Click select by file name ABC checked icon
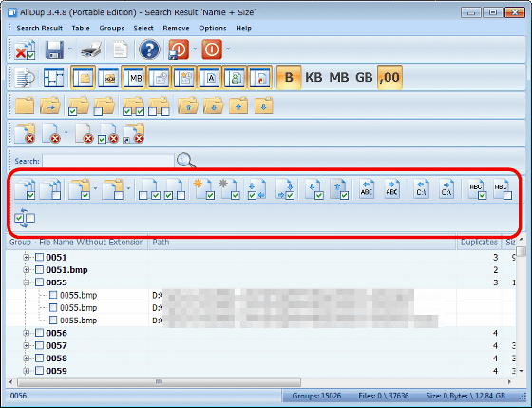 click(x=477, y=189)
